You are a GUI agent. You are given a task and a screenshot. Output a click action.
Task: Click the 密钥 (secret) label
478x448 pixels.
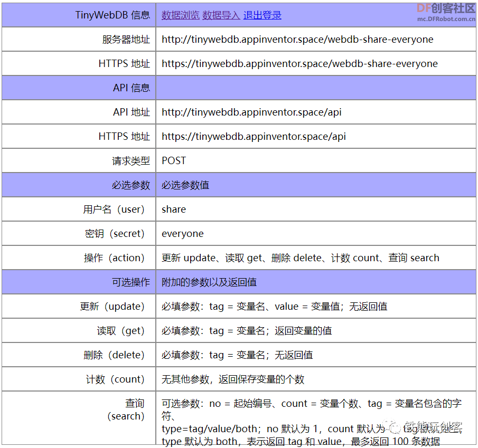(x=114, y=234)
